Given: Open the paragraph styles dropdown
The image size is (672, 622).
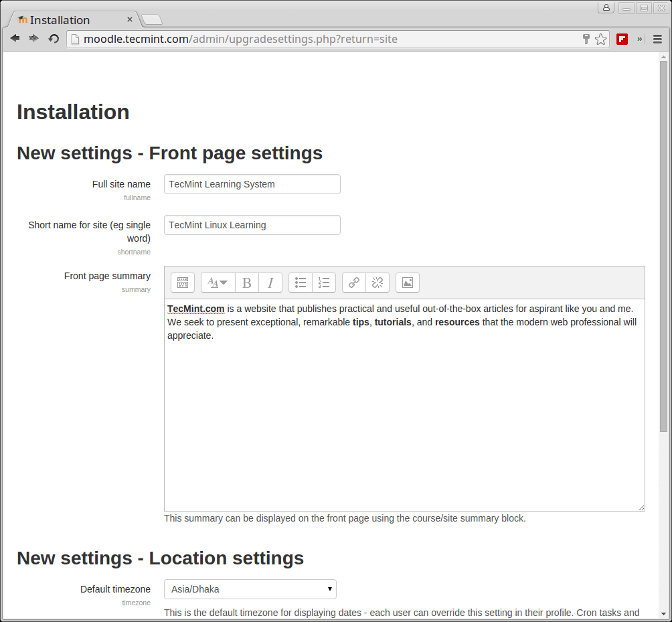Looking at the screenshot, I should pos(218,283).
